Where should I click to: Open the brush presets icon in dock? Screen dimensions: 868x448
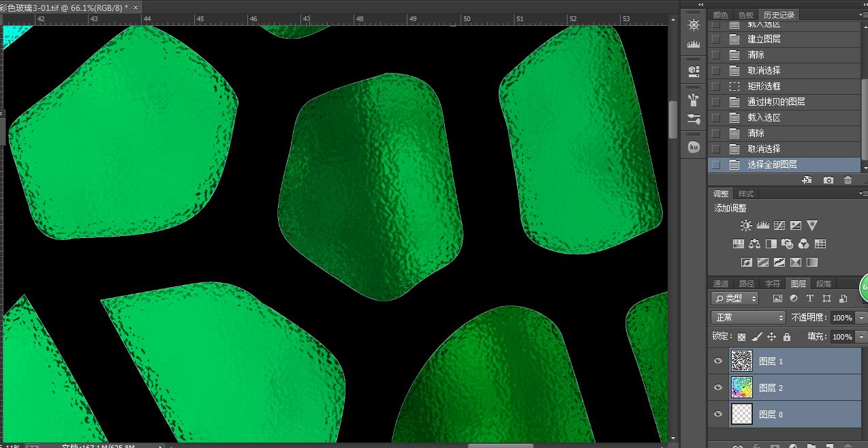[694, 100]
